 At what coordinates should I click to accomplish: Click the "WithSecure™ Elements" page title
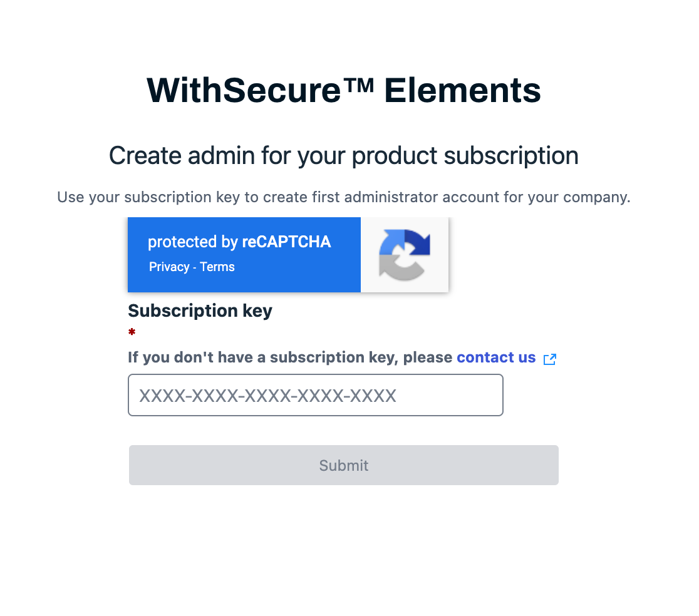point(343,90)
